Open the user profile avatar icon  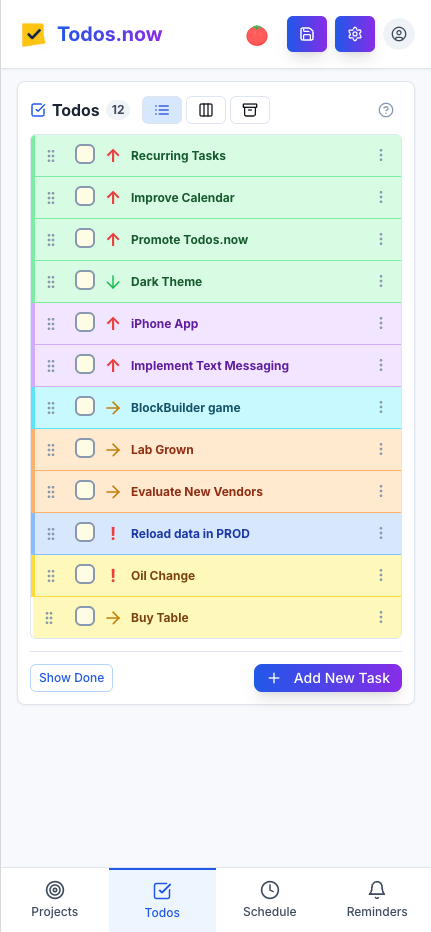[x=399, y=34]
